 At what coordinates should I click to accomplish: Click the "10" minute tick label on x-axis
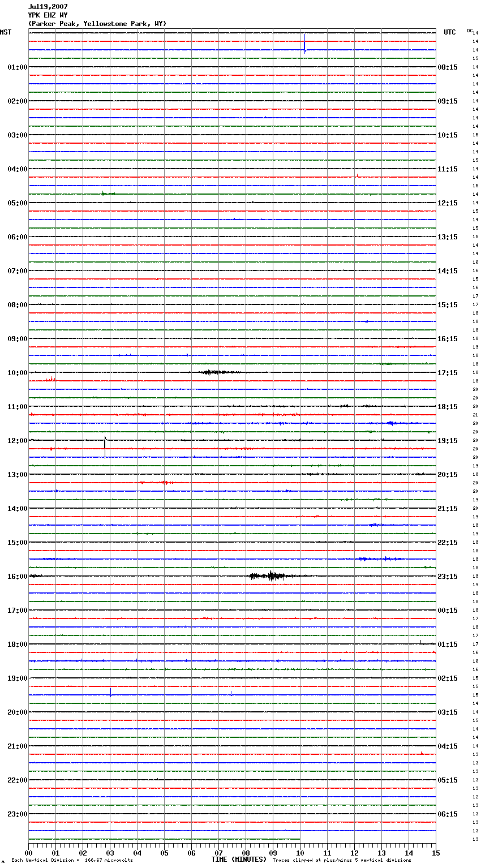point(300,853)
